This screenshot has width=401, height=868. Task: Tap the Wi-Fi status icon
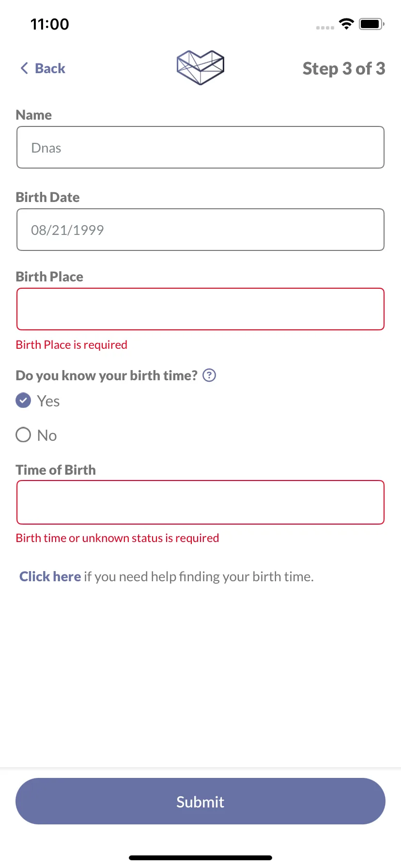coord(346,24)
